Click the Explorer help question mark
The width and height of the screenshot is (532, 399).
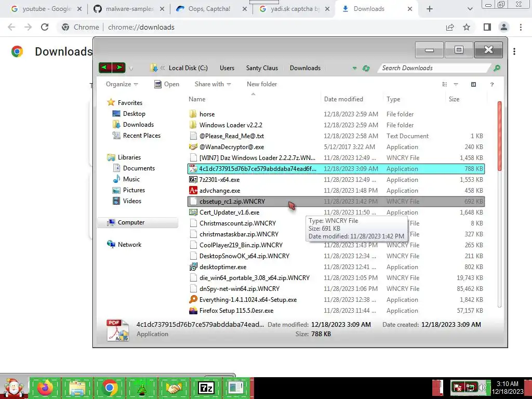click(492, 85)
